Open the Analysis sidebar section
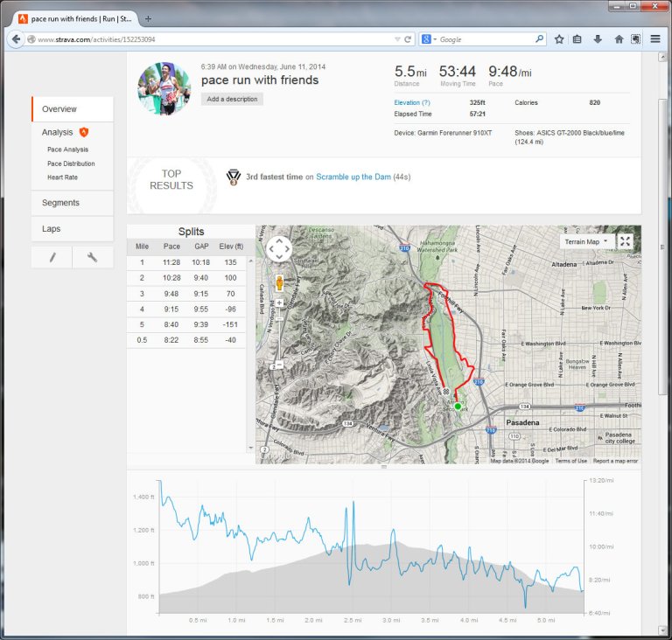The image size is (672, 640). click(57, 132)
